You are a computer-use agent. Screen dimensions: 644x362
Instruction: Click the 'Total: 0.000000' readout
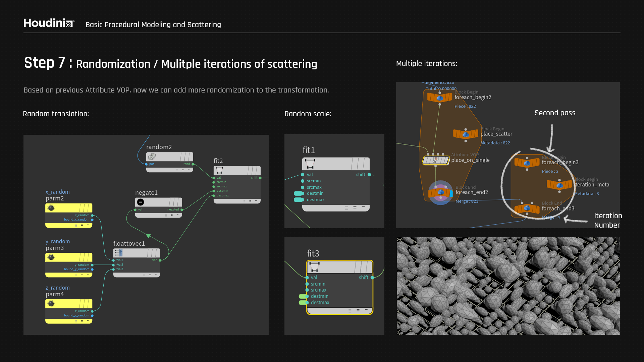click(441, 89)
